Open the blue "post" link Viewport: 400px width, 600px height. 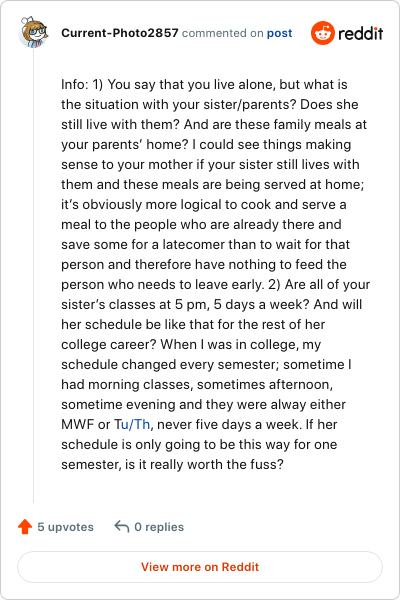(x=279, y=33)
